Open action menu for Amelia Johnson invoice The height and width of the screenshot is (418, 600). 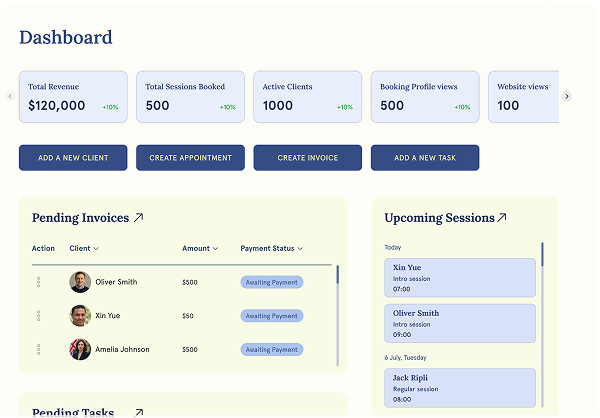[38, 350]
